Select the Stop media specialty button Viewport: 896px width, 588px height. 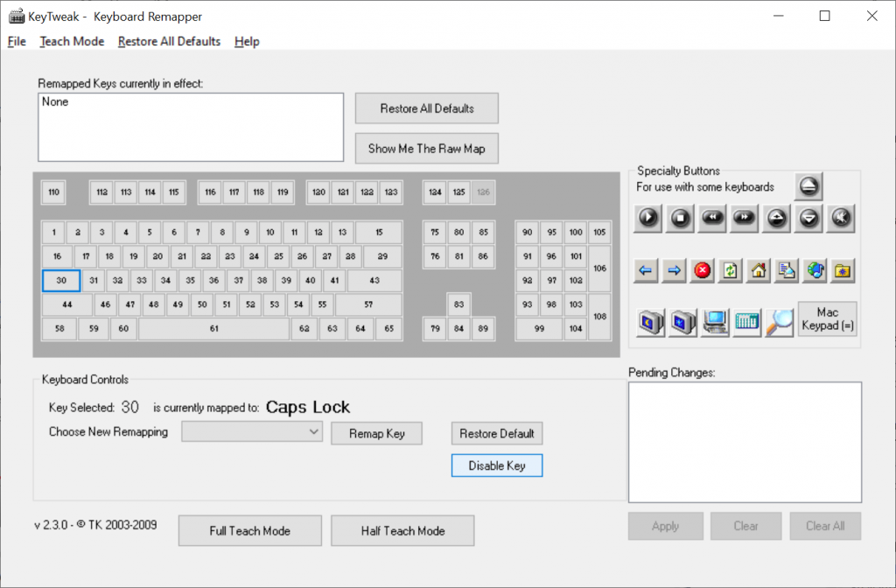tap(680, 218)
